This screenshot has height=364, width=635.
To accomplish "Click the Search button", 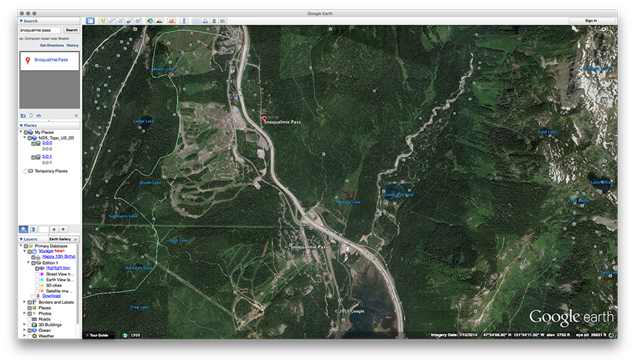I will 72,30.
